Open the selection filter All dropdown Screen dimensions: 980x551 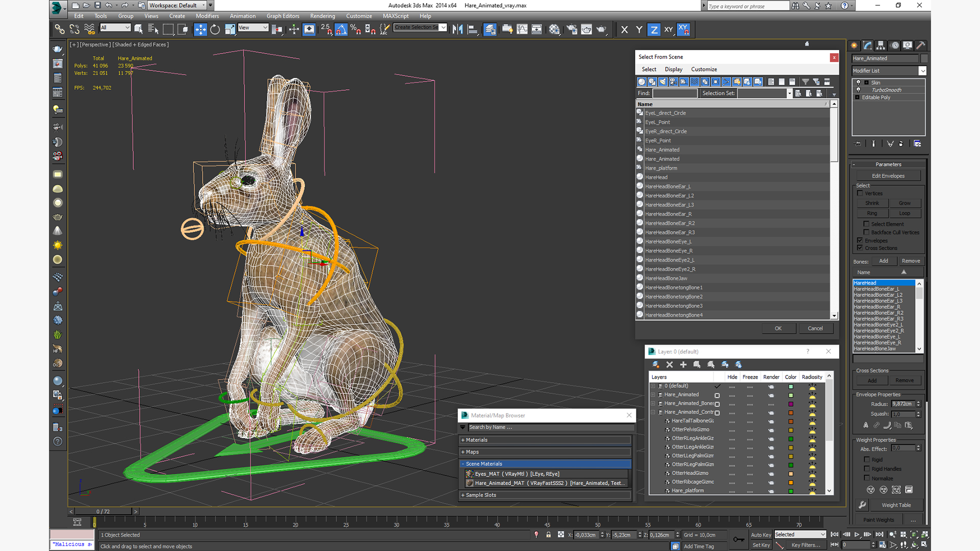(115, 28)
